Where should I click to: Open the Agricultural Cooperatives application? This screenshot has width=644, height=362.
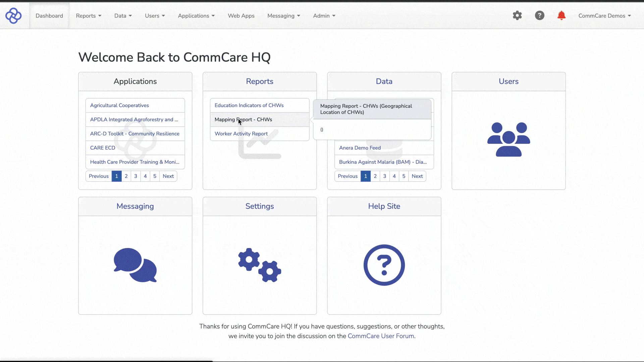[x=119, y=105]
